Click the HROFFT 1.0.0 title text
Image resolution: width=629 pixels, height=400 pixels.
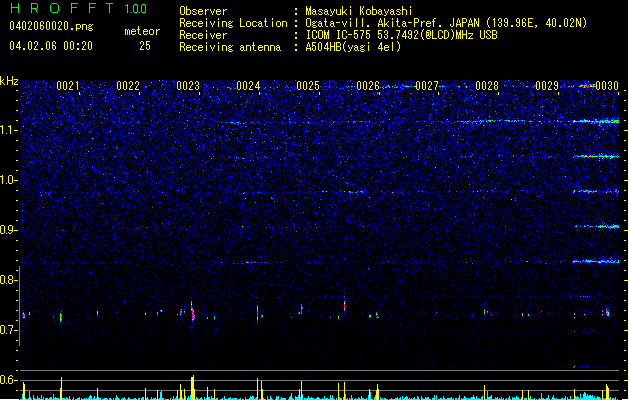[x=79, y=8]
